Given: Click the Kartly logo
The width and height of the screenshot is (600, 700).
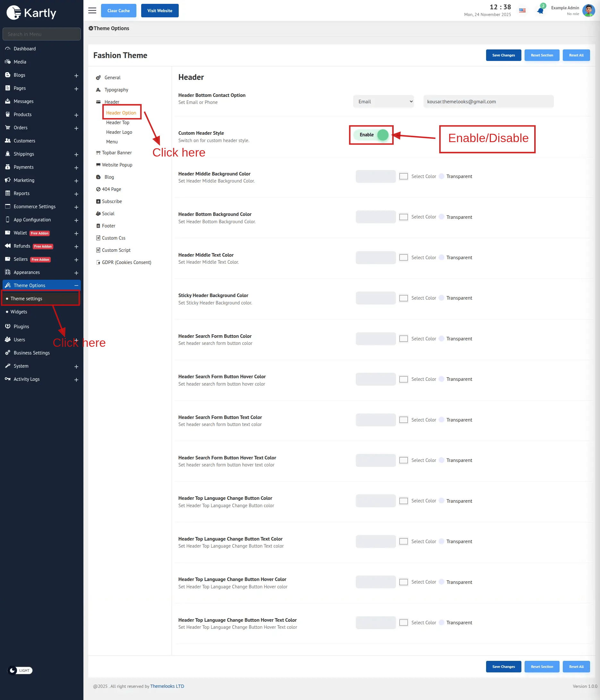Looking at the screenshot, I should [x=31, y=13].
